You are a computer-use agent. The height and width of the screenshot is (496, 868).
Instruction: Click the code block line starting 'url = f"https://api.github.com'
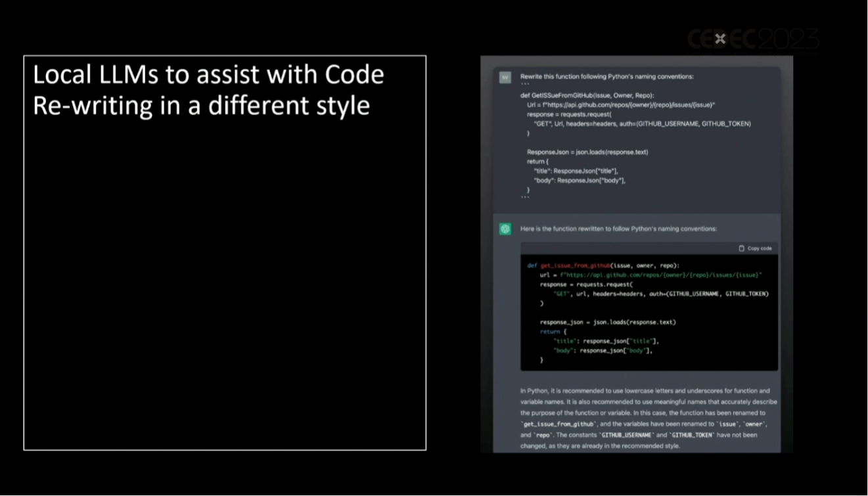tap(651, 275)
